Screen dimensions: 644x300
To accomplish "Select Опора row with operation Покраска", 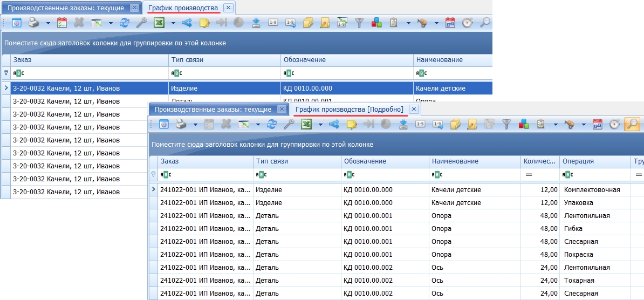I will (396, 255).
